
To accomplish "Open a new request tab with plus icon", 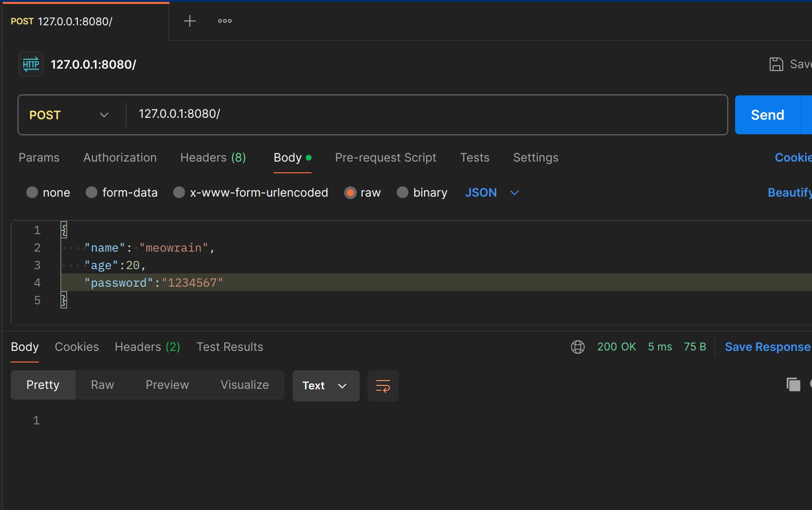I will tap(189, 21).
